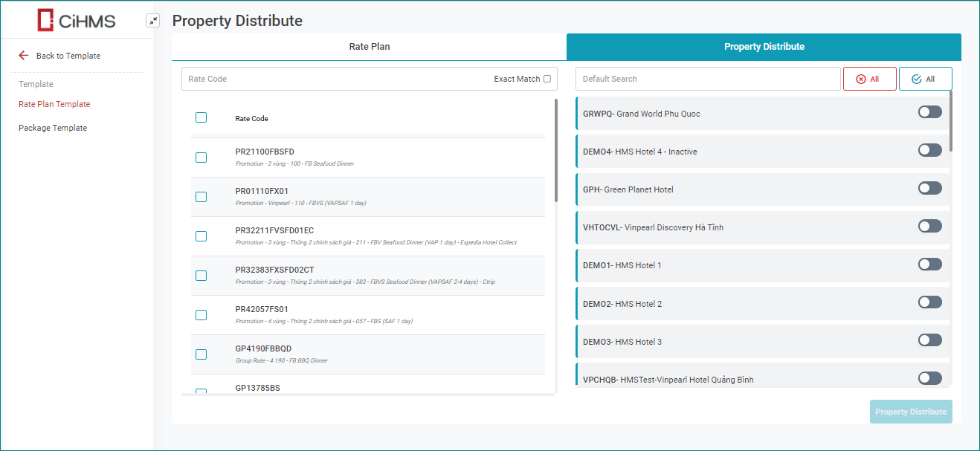Switch to the Rate Plan tab
980x451 pixels.
[x=369, y=47]
